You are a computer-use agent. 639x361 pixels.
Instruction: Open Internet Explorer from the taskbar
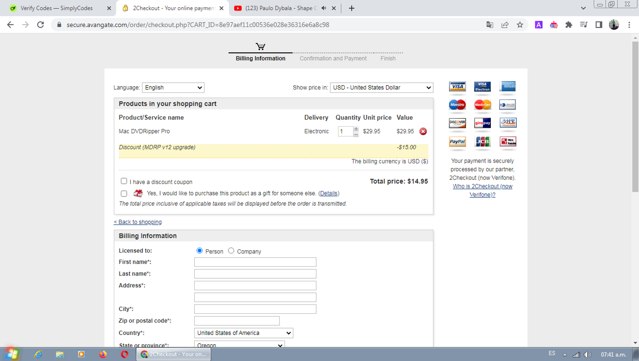[38, 354]
